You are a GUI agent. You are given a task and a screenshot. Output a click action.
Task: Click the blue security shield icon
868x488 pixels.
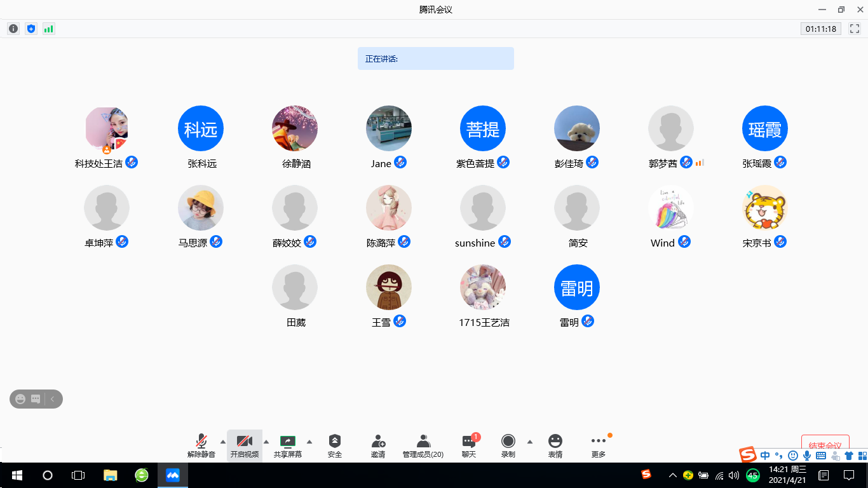coord(31,29)
